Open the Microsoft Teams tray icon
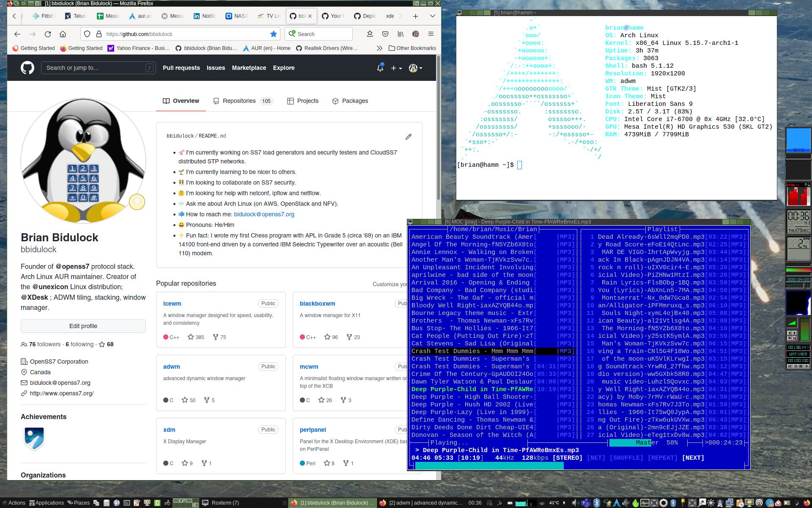This screenshot has height=508, width=812. (586, 503)
